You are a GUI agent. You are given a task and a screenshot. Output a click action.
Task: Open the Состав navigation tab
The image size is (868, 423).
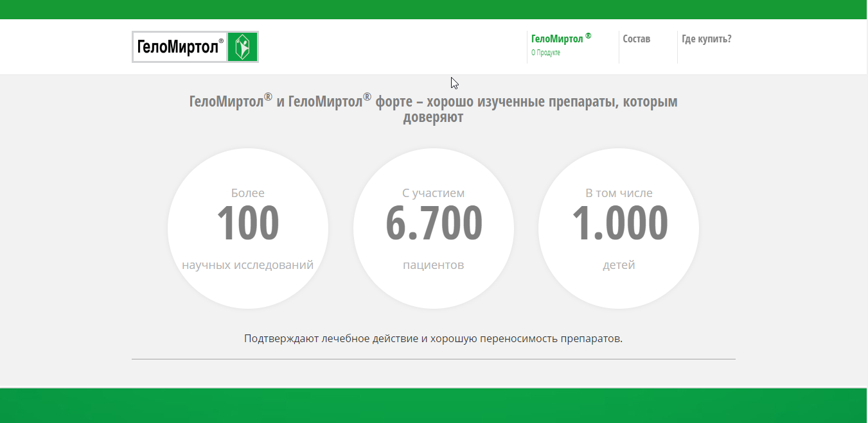click(636, 39)
